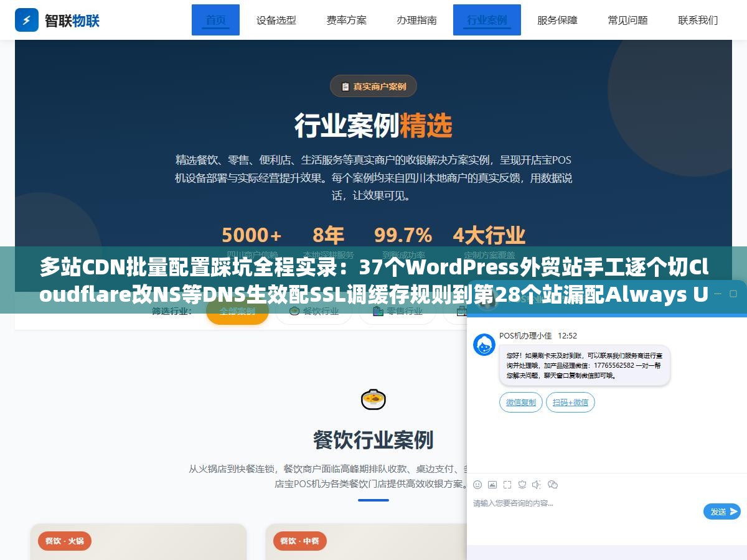Click the rating icon in chat toolbar
This screenshot has width=747, height=560.
(x=522, y=484)
